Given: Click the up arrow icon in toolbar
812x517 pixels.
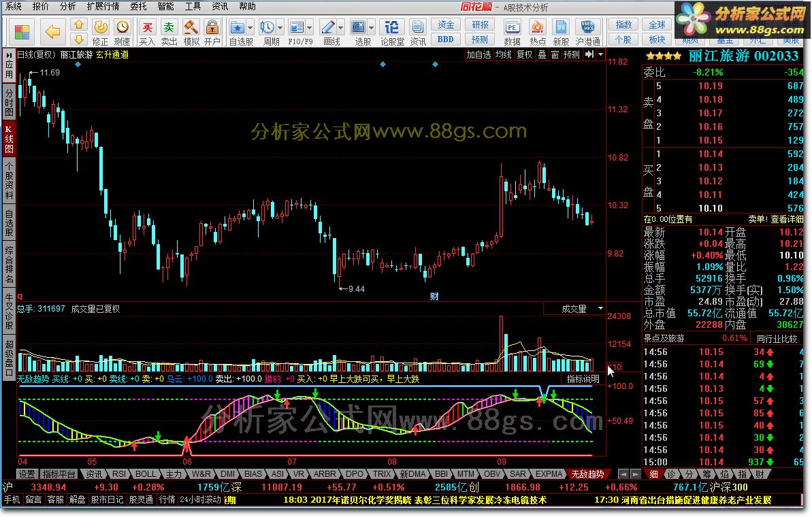Looking at the screenshot, I should [x=79, y=24].
